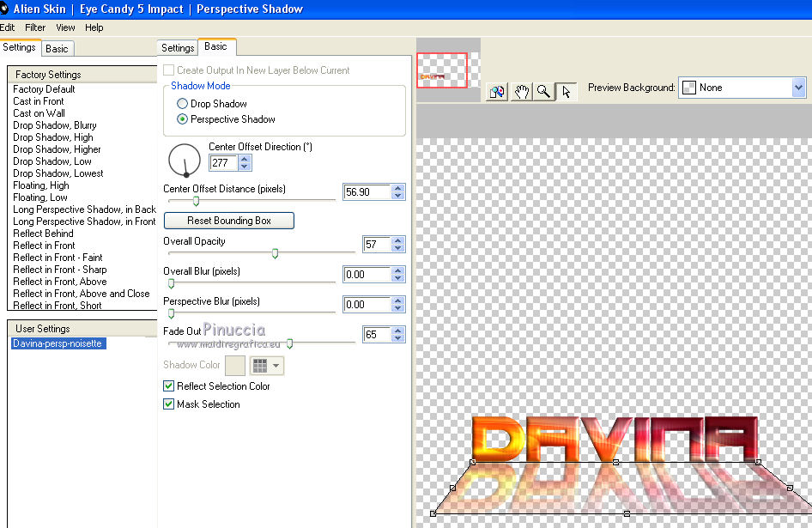Select Factory Default preset
Screen dimensions: 812x528
pyautogui.click(x=44, y=89)
